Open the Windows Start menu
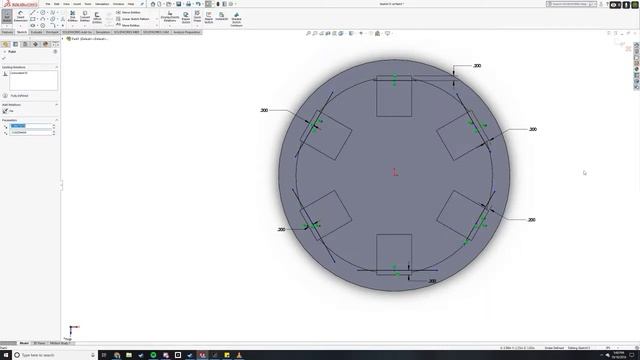 (6, 355)
